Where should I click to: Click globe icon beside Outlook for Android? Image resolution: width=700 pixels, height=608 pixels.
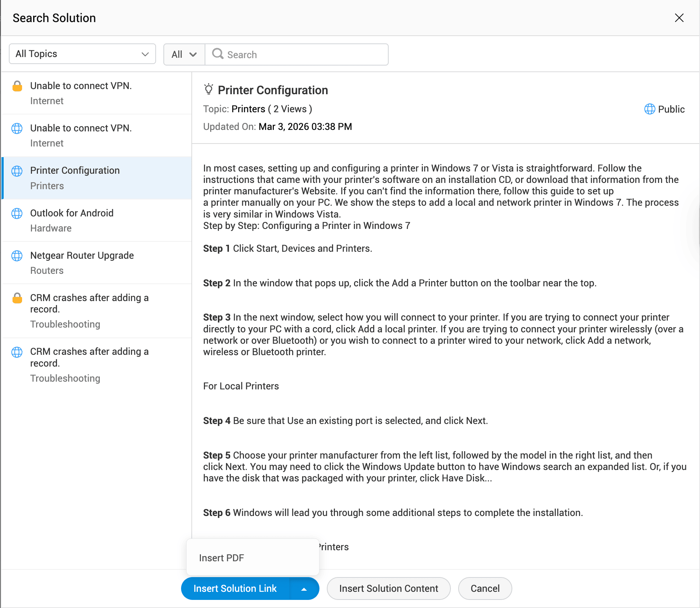17,213
